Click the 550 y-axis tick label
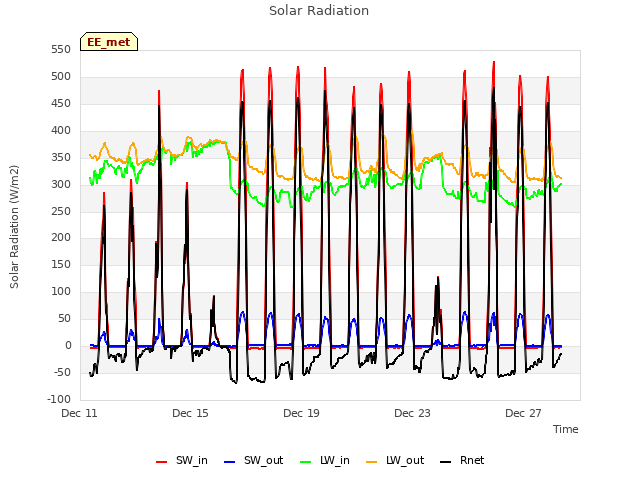 pyautogui.click(x=61, y=50)
